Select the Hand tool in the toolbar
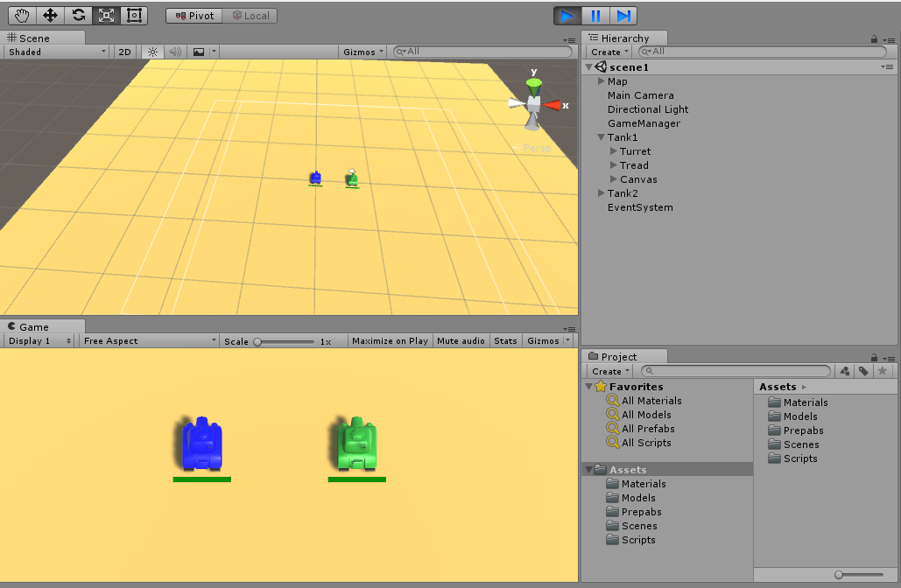The image size is (901, 588). click(x=20, y=15)
